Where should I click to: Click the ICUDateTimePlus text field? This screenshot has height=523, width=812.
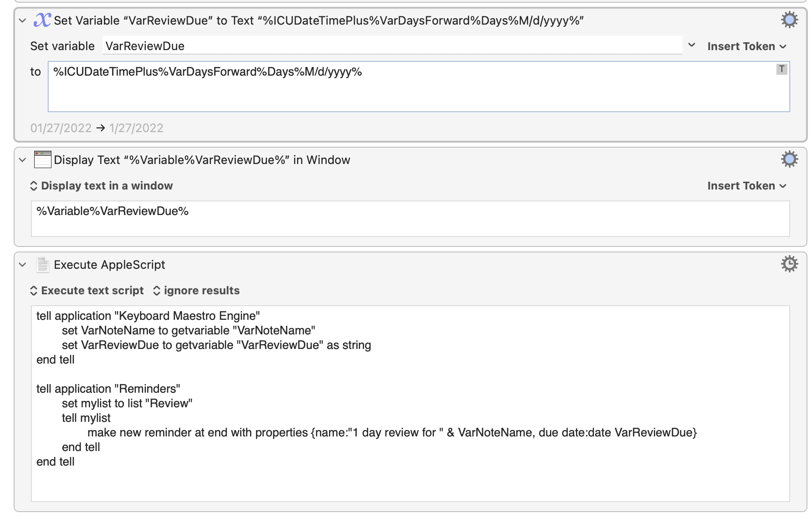(419, 87)
